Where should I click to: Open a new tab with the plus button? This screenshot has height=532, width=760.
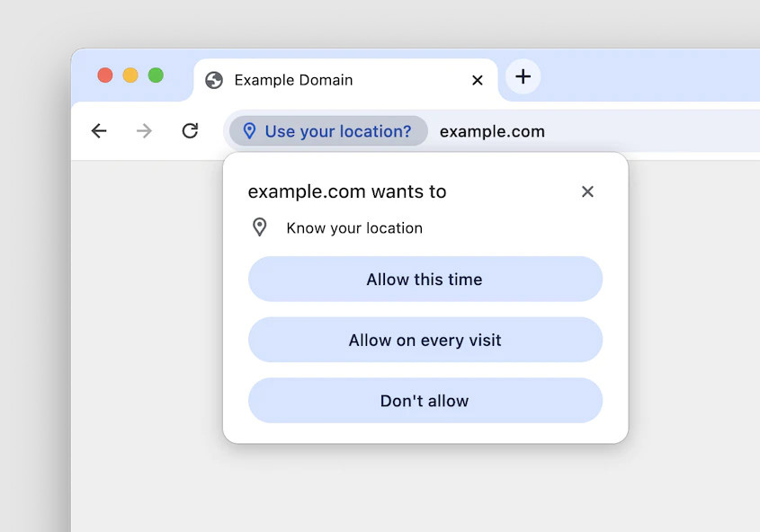523,76
